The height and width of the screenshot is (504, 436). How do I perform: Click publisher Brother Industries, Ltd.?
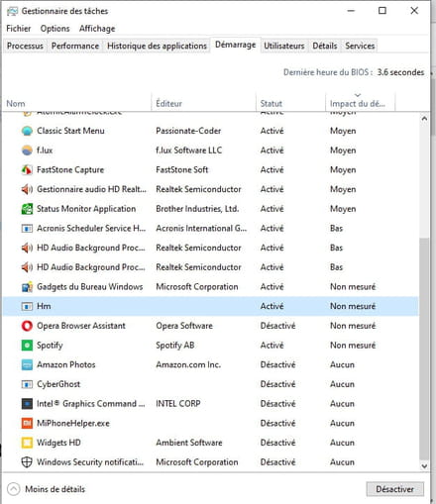click(x=197, y=209)
